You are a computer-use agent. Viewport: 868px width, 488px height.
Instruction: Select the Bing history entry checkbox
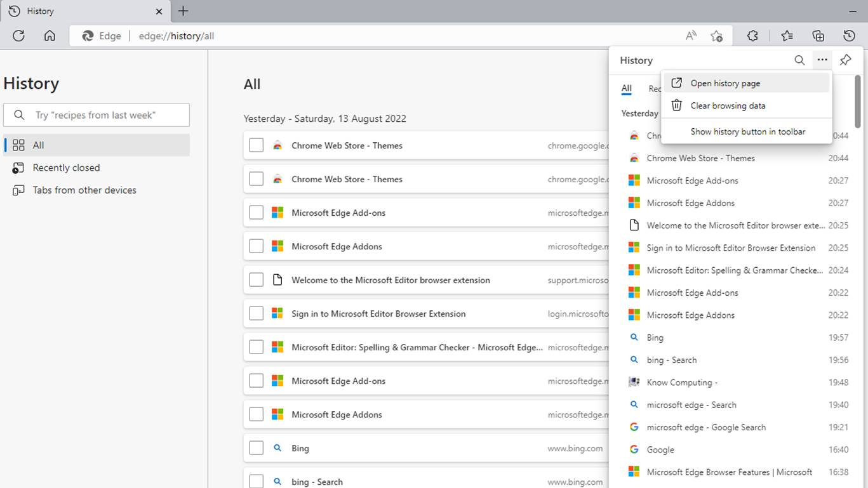256,447
